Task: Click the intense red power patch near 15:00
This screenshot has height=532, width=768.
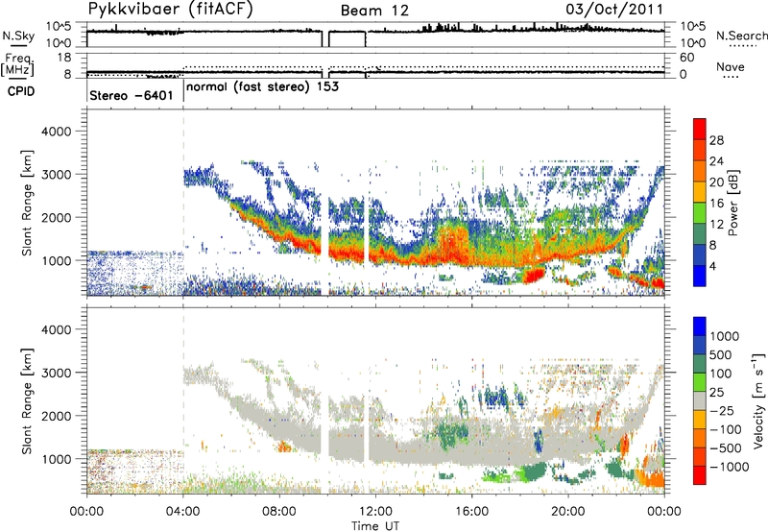Action: pyautogui.click(x=453, y=244)
